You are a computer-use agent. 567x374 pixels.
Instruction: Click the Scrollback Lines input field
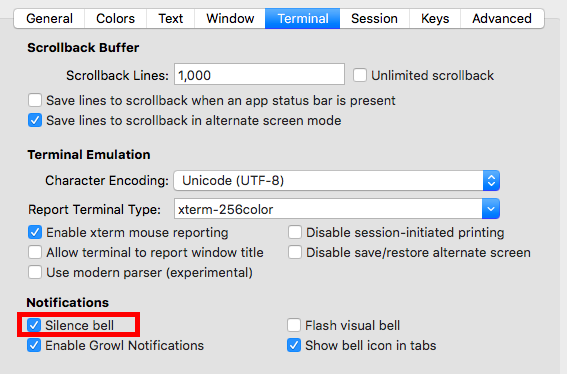(x=259, y=75)
